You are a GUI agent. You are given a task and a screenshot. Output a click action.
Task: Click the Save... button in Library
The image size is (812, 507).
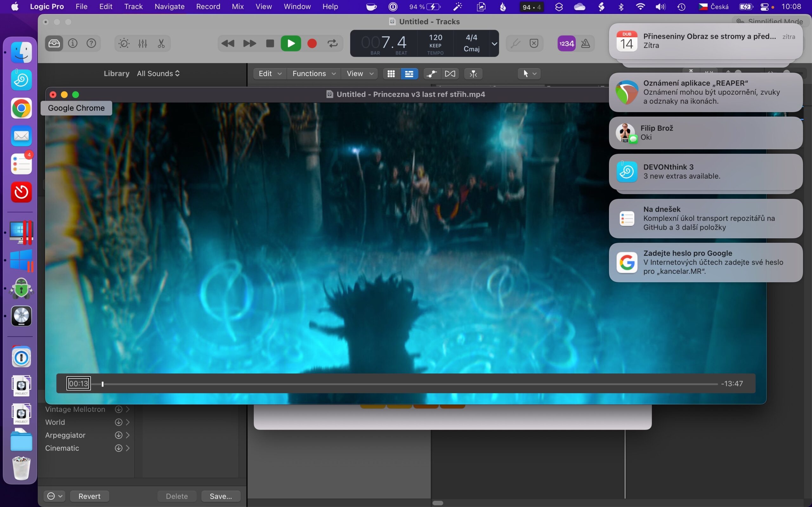pos(220,496)
